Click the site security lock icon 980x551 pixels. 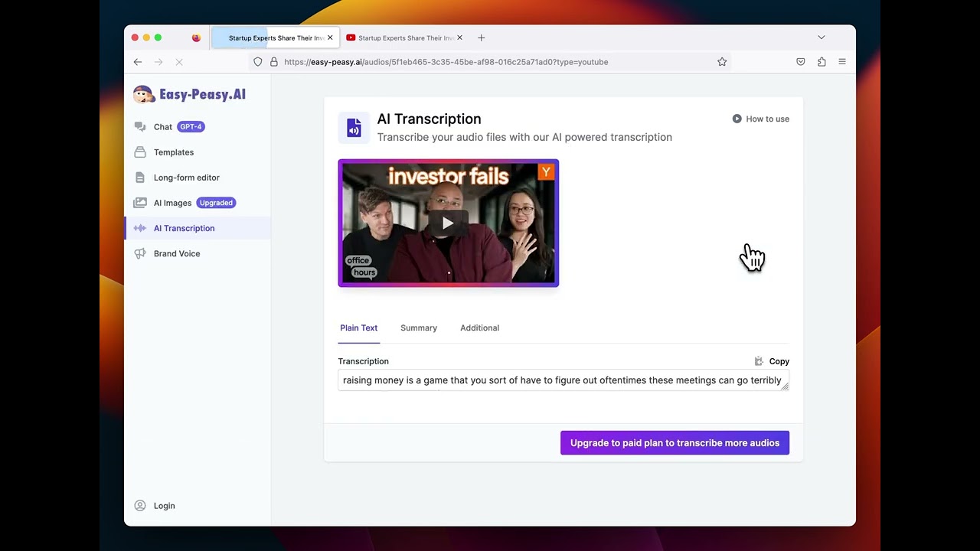point(274,62)
